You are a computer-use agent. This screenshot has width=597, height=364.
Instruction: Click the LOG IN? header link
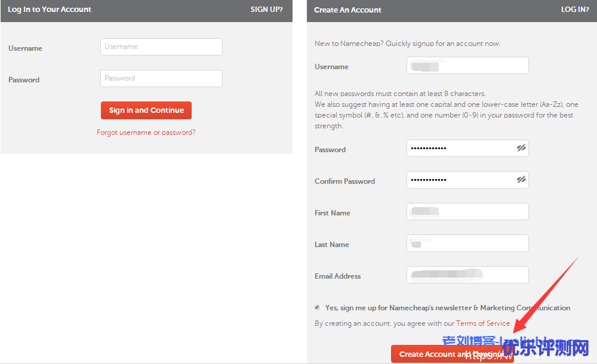[x=575, y=10]
